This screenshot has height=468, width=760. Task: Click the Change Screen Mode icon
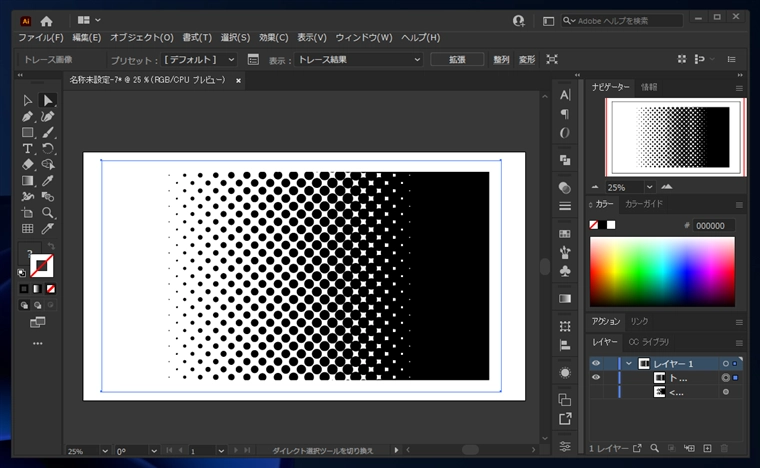click(37, 322)
